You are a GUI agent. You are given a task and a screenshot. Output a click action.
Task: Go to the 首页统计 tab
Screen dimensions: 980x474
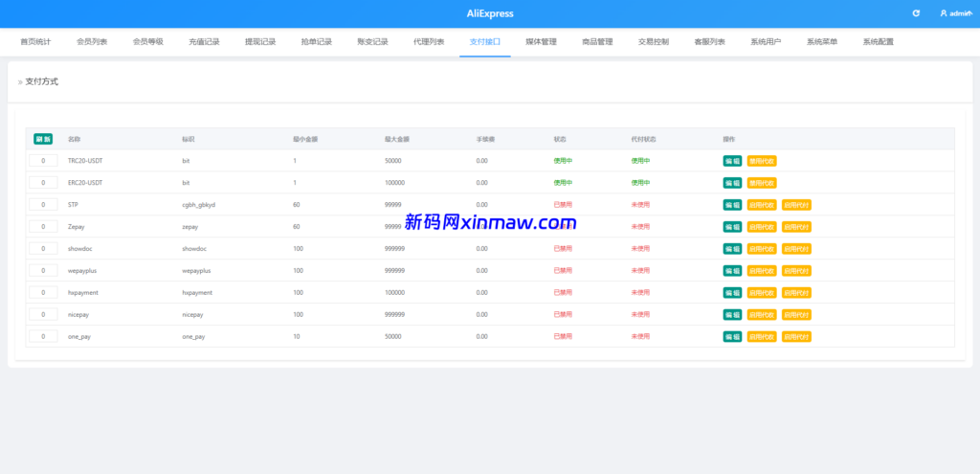click(x=35, y=42)
